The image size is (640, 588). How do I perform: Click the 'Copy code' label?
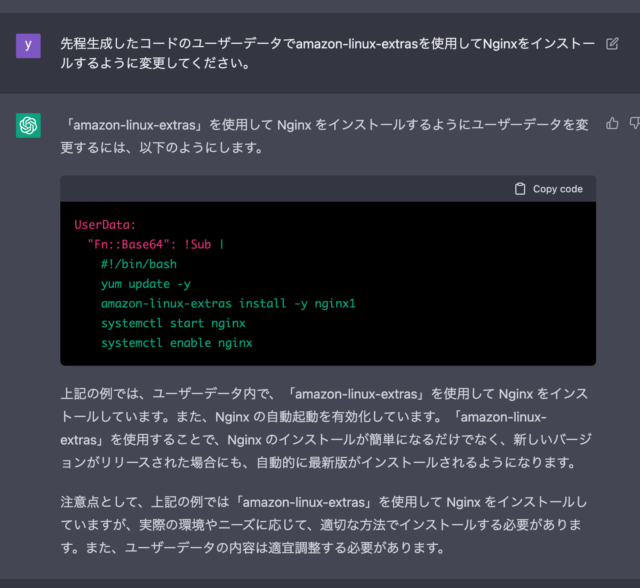(x=558, y=189)
